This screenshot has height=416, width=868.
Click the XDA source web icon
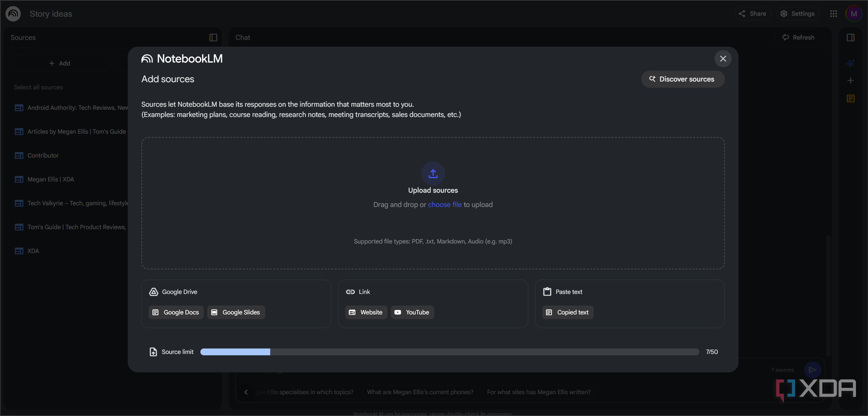[19, 251]
